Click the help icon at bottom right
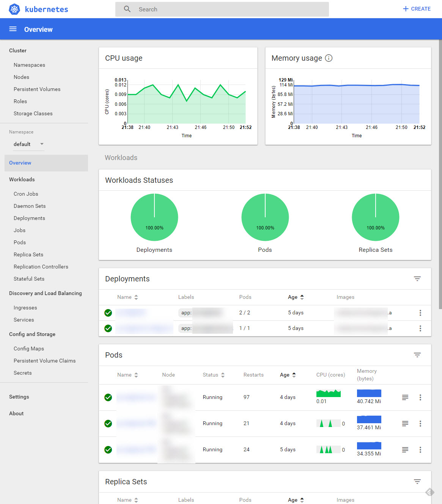 430,492
